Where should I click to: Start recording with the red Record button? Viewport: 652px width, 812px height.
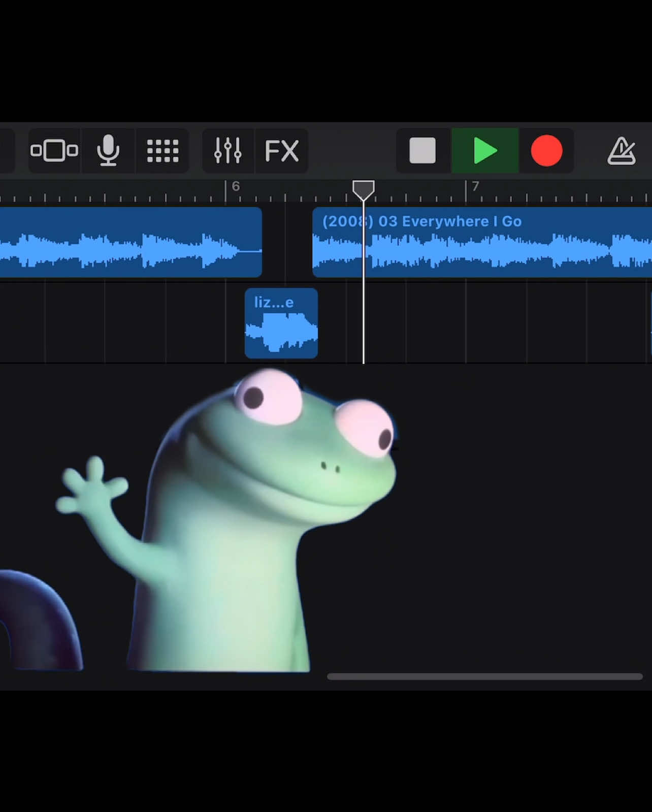point(547,151)
